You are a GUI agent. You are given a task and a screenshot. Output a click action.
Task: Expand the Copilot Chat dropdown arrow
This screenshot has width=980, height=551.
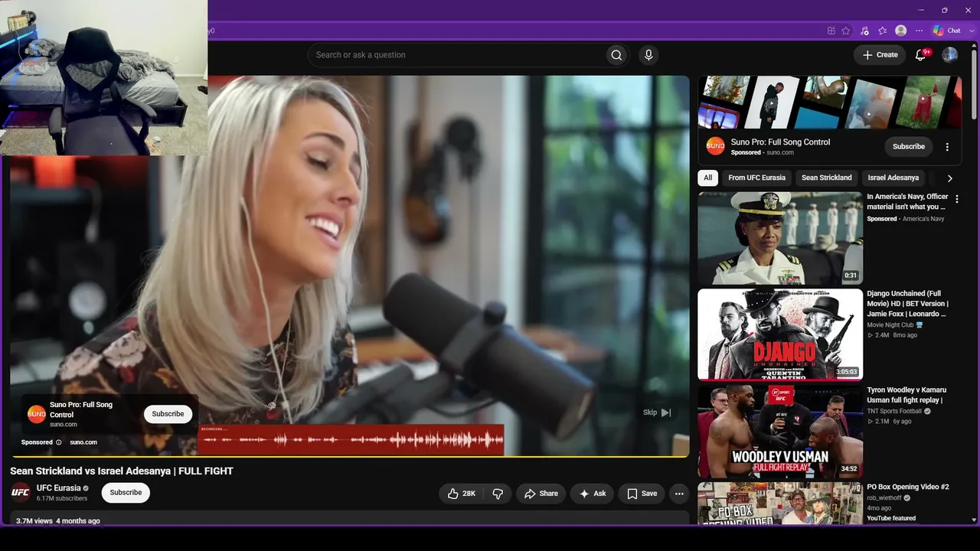tap(970, 31)
